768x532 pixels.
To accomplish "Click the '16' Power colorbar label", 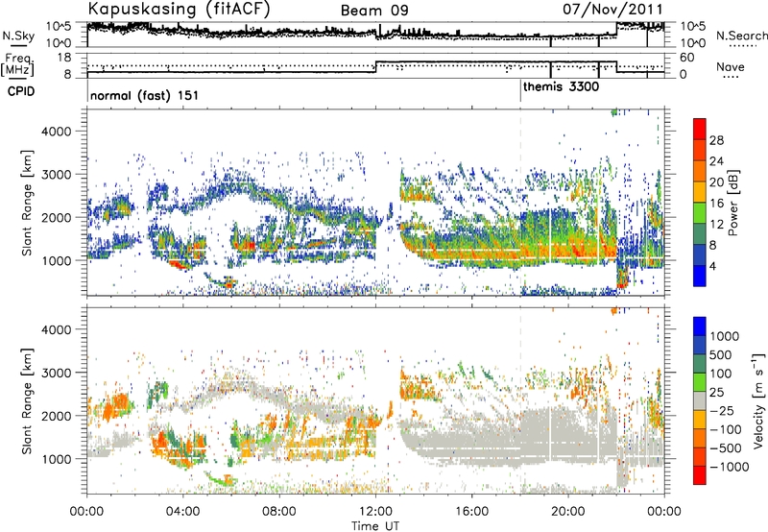I will (716, 204).
